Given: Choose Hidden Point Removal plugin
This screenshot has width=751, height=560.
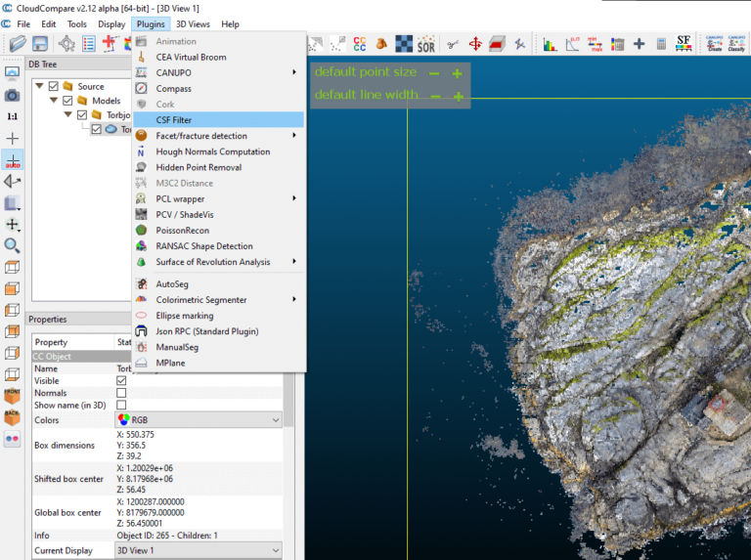Looking at the screenshot, I should pyautogui.click(x=219, y=167).
